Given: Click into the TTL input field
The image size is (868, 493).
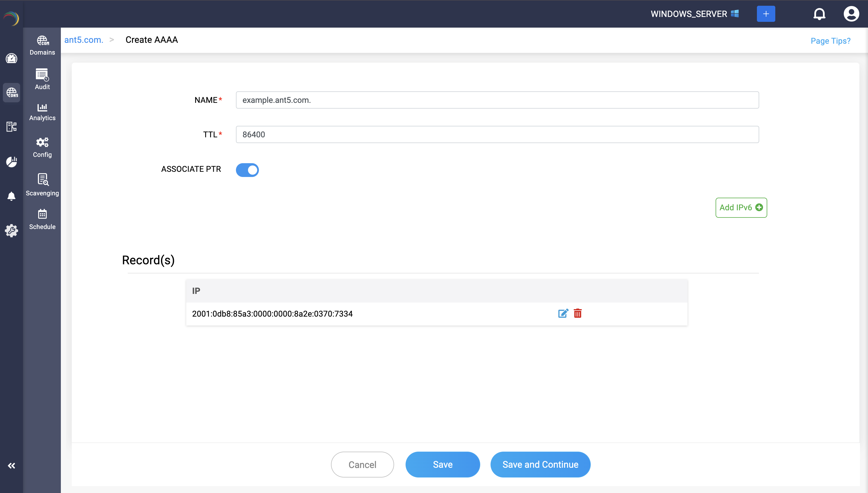Looking at the screenshot, I should [x=497, y=134].
